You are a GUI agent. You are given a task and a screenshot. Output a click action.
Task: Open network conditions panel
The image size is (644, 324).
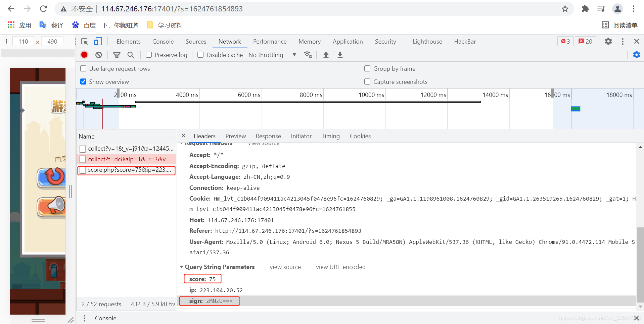coord(308,55)
